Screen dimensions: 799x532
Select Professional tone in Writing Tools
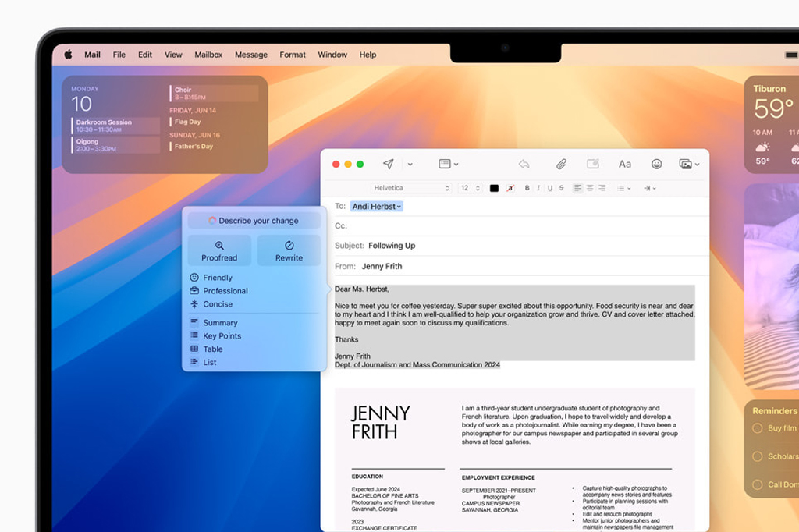click(x=225, y=291)
